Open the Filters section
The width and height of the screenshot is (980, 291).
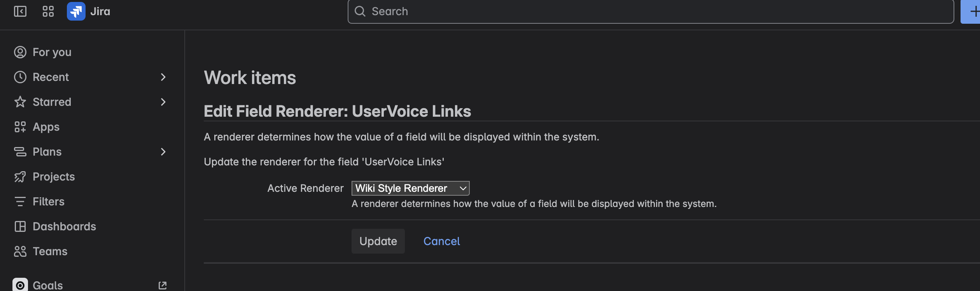click(49, 201)
